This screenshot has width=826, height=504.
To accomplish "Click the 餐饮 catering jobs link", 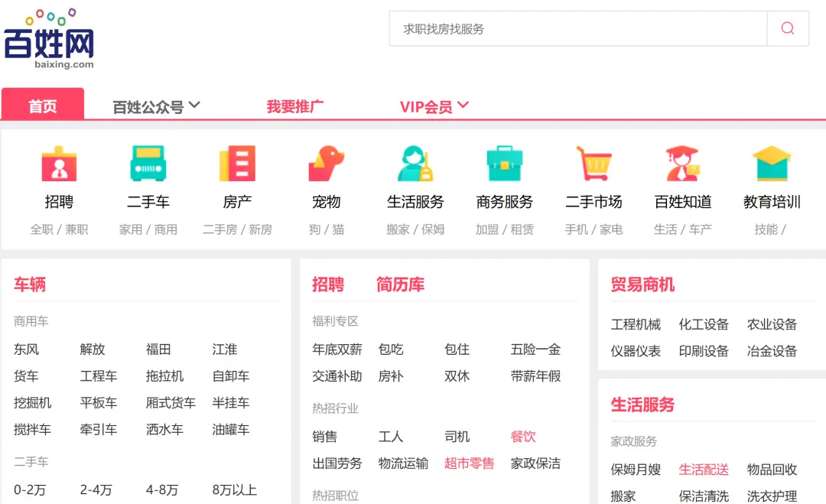I will [522, 437].
